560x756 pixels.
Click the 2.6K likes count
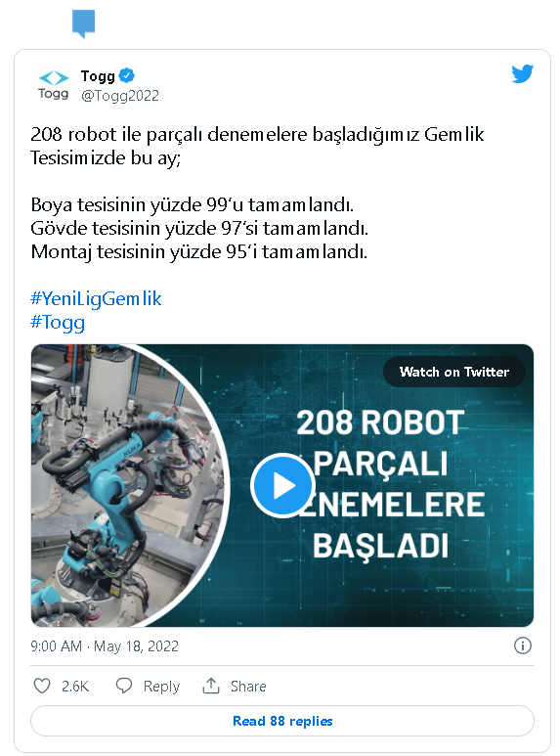coord(75,687)
